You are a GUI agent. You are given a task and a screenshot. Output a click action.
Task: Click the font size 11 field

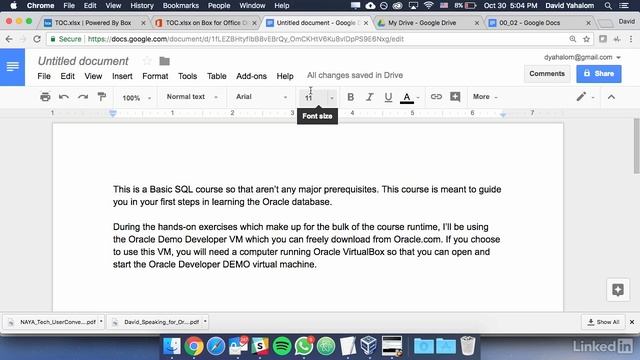313,98
